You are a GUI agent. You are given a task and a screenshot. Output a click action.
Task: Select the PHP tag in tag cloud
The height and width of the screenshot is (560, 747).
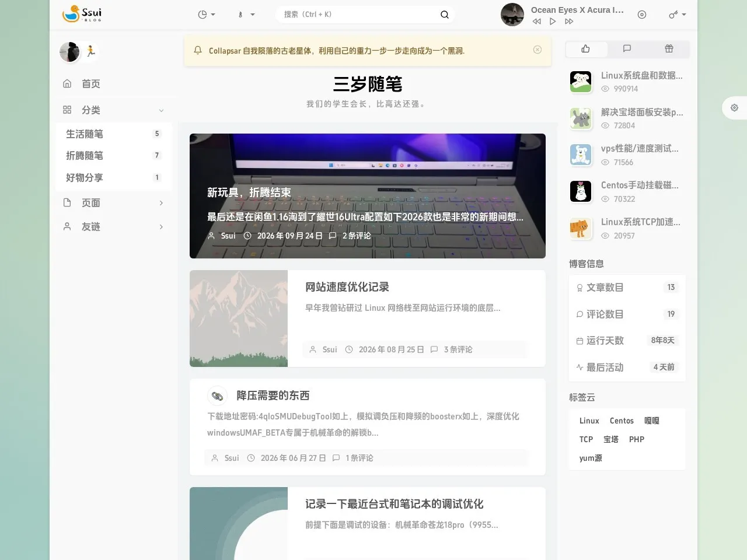click(637, 440)
